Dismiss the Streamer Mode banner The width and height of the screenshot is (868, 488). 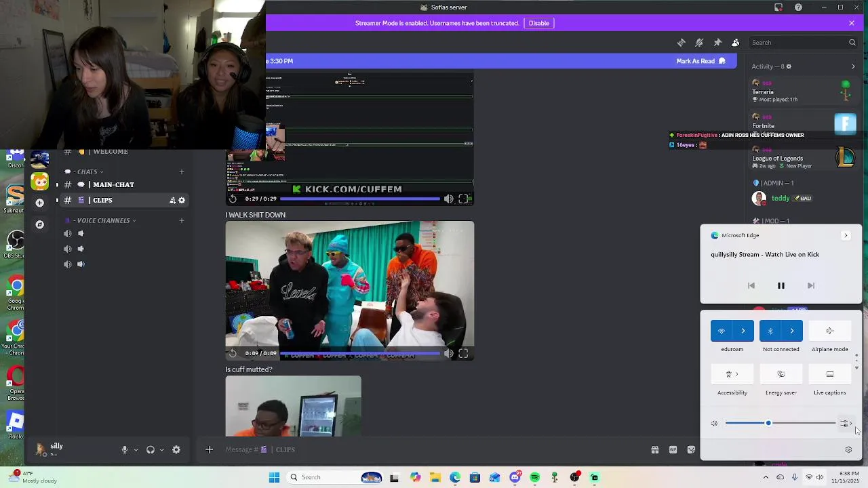click(852, 23)
